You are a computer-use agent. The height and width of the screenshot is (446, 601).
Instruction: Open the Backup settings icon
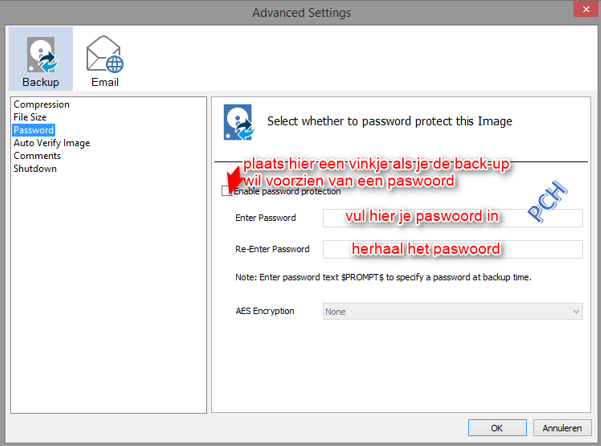40,51
